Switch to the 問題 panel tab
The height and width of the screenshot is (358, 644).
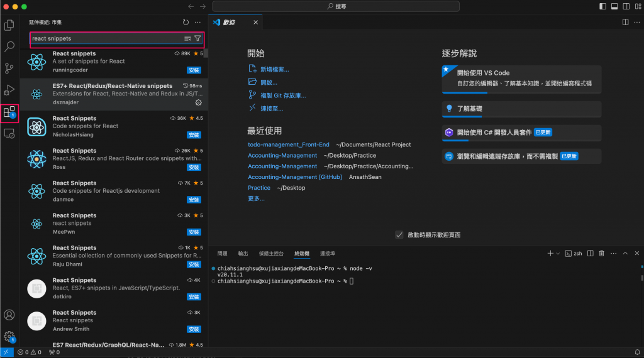[x=222, y=254]
